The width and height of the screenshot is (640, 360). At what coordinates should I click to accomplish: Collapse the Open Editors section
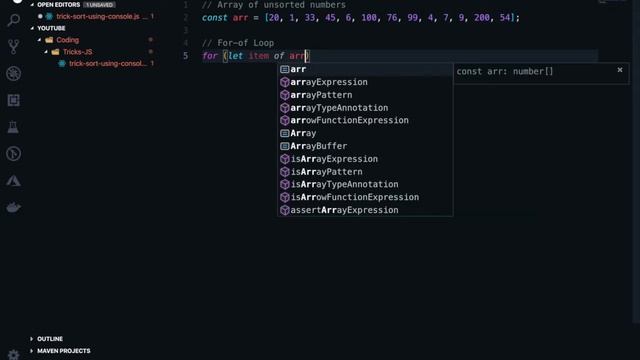click(x=32, y=5)
